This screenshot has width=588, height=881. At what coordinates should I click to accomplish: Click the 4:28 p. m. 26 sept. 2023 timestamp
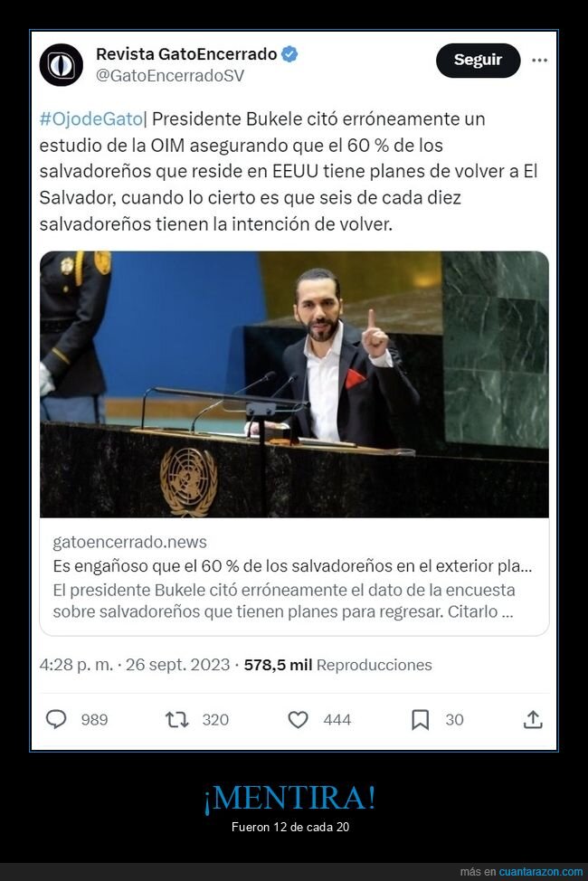click(135, 665)
